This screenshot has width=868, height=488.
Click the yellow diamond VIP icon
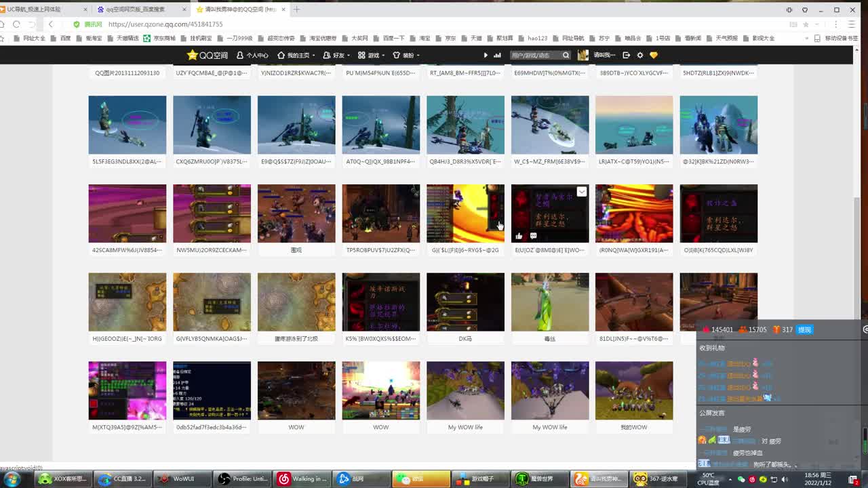[654, 55]
